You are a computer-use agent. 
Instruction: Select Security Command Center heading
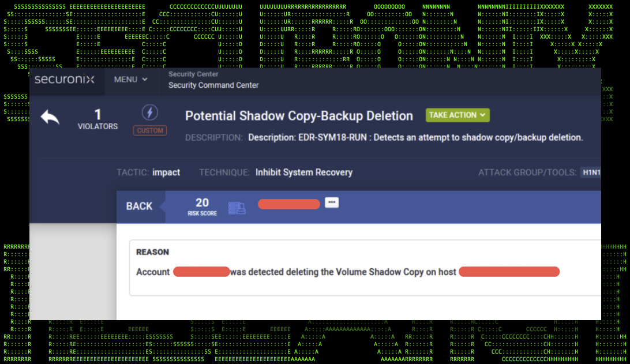[213, 85]
